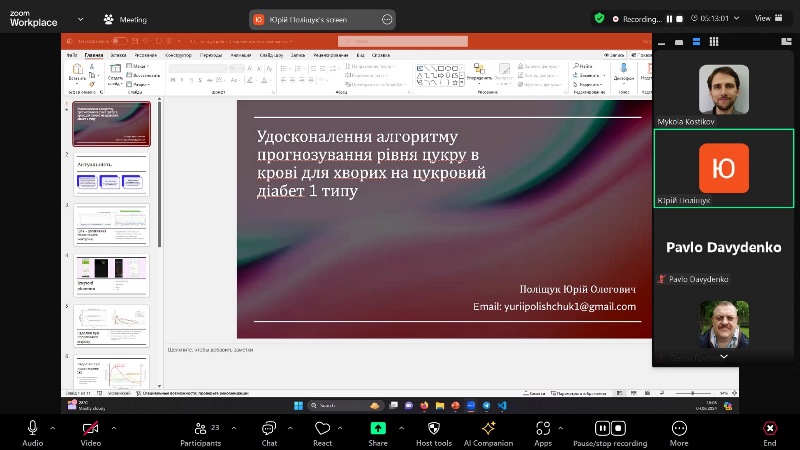800x450 pixels.
Task: Open the Meeting tab in Zoom Workplace
Action: tap(125, 19)
